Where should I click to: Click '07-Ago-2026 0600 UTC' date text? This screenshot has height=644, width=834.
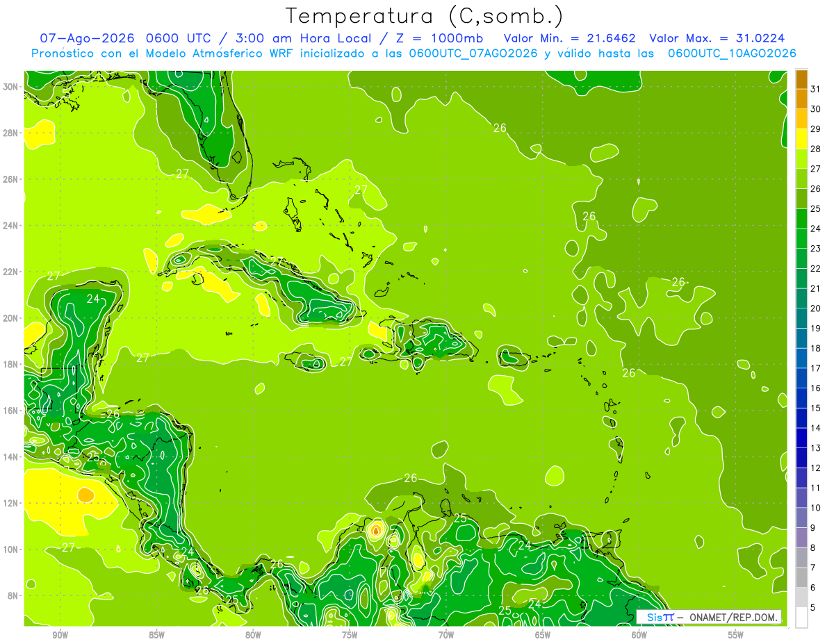(x=126, y=38)
